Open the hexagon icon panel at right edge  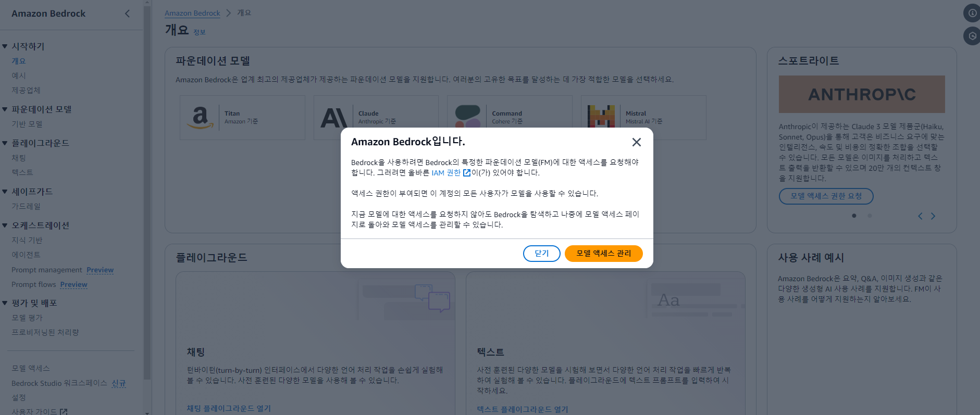tap(972, 36)
